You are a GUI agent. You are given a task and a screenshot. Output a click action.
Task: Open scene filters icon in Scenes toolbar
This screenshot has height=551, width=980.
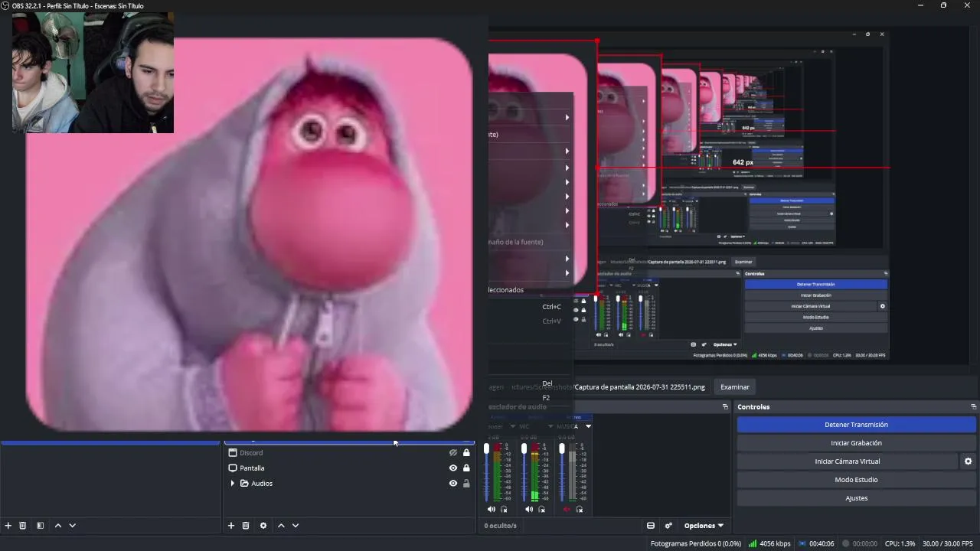tap(40, 526)
